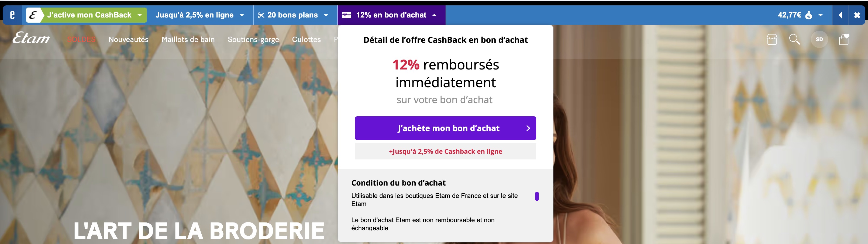Select the Soutiens-gorge menu item
The image size is (868, 244).
click(x=253, y=39)
